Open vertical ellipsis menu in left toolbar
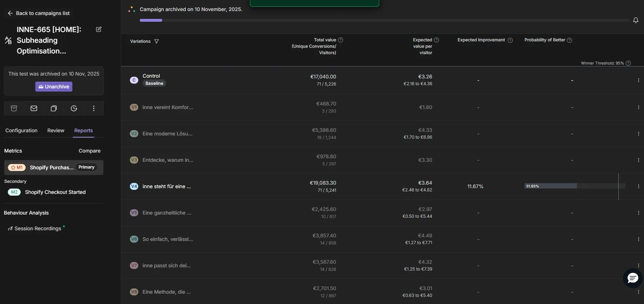The width and height of the screenshot is (644, 304). tap(94, 108)
